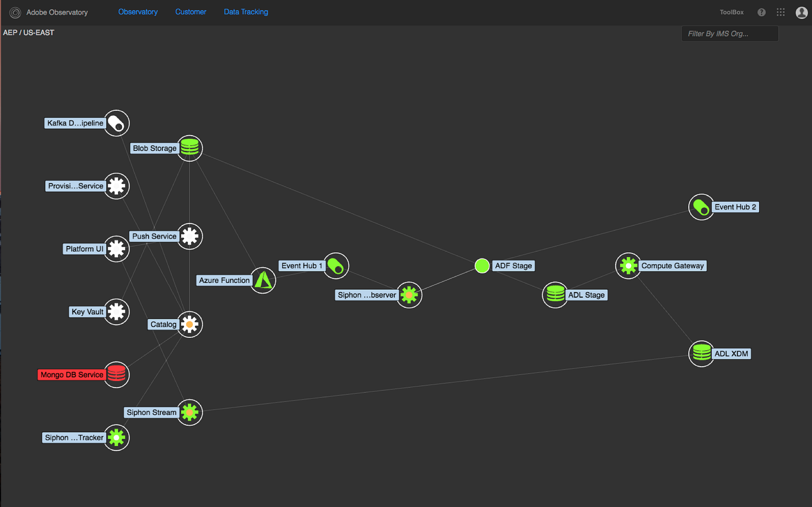Viewport: 812px width, 507px height.
Task: Click the Siphon ...Tracker label
Action: tap(74, 437)
